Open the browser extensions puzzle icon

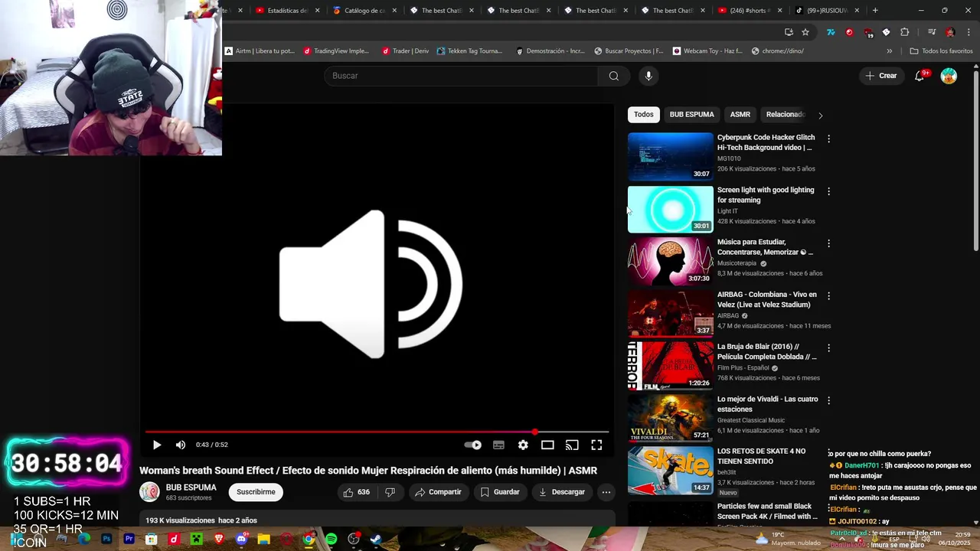[904, 32]
